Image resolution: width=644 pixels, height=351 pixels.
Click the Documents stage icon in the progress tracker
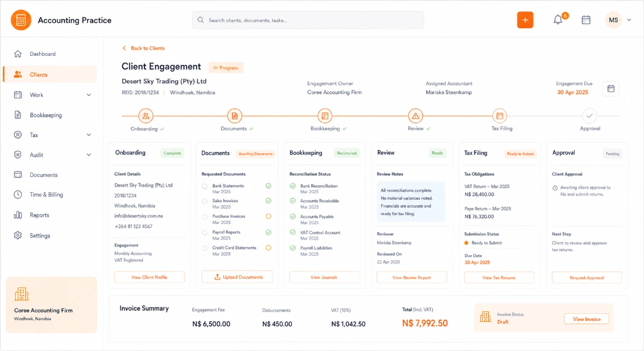pyautogui.click(x=235, y=116)
